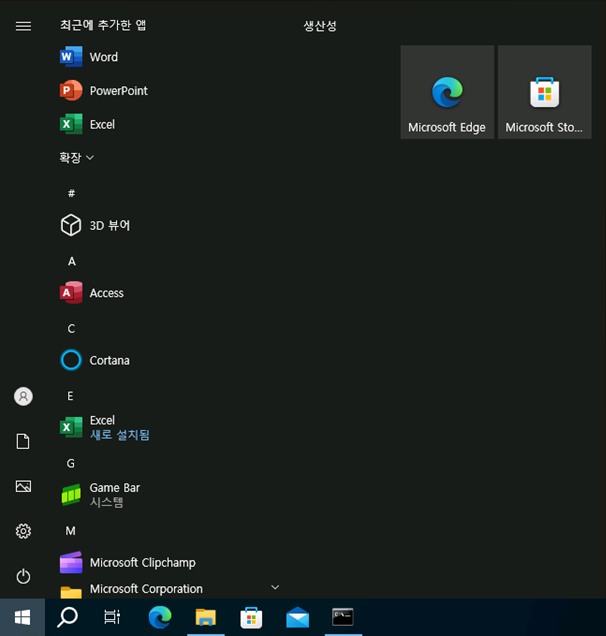Open Microsoft Store on the taskbar
This screenshot has width=606, height=636.
[x=251, y=617]
